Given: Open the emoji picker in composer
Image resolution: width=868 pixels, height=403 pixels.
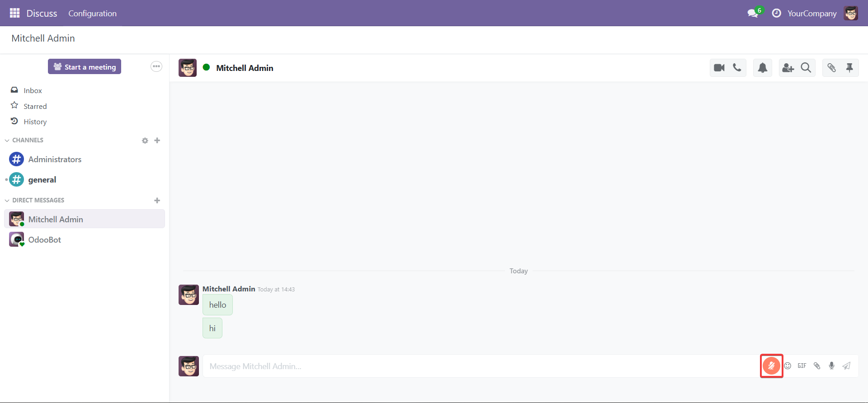Looking at the screenshot, I should point(788,366).
